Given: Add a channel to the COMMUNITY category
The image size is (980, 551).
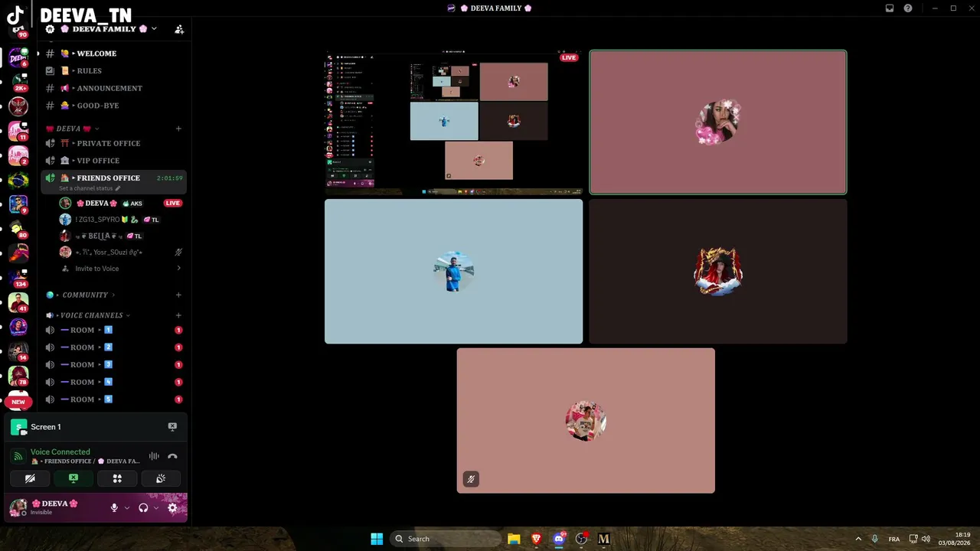Looking at the screenshot, I should (178, 295).
